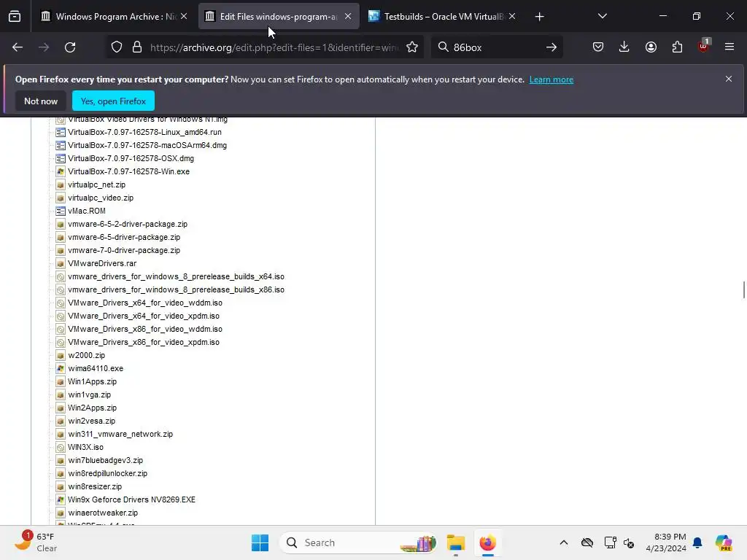747x560 pixels.
Task: Select the vMac.ROM file
Action: point(87,211)
